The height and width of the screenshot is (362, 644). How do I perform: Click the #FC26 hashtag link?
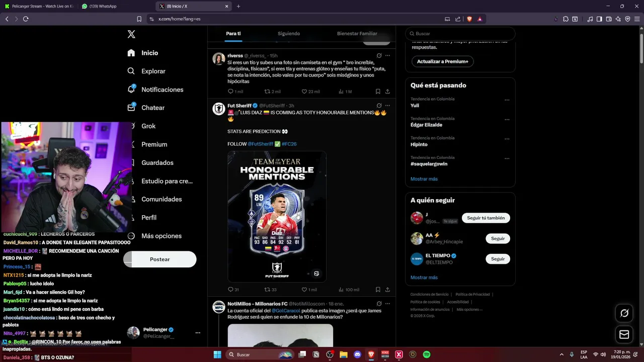(289, 144)
